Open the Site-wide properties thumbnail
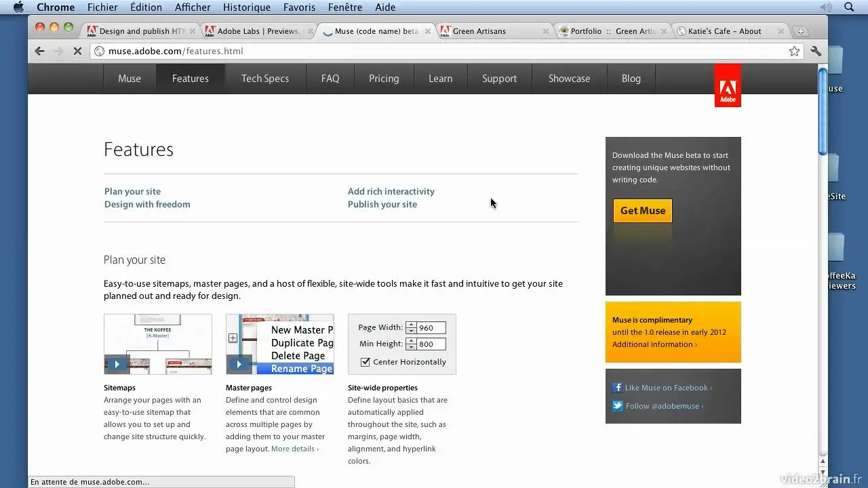868x488 pixels. coord(402,344)
